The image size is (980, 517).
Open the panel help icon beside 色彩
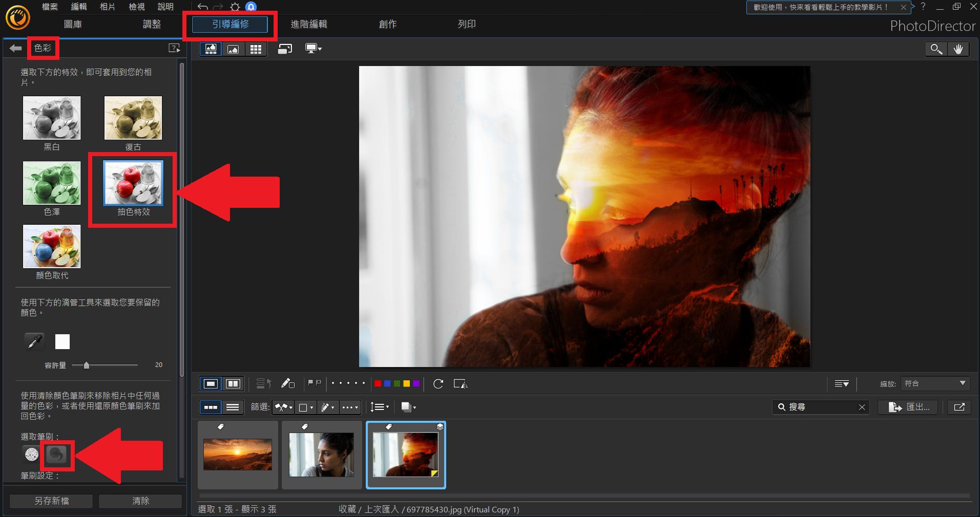174,48
